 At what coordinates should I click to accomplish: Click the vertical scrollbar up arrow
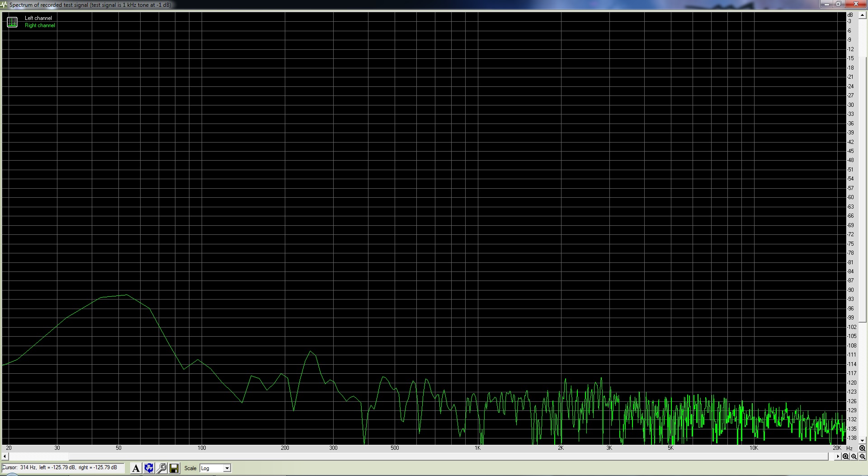[862, 15]
